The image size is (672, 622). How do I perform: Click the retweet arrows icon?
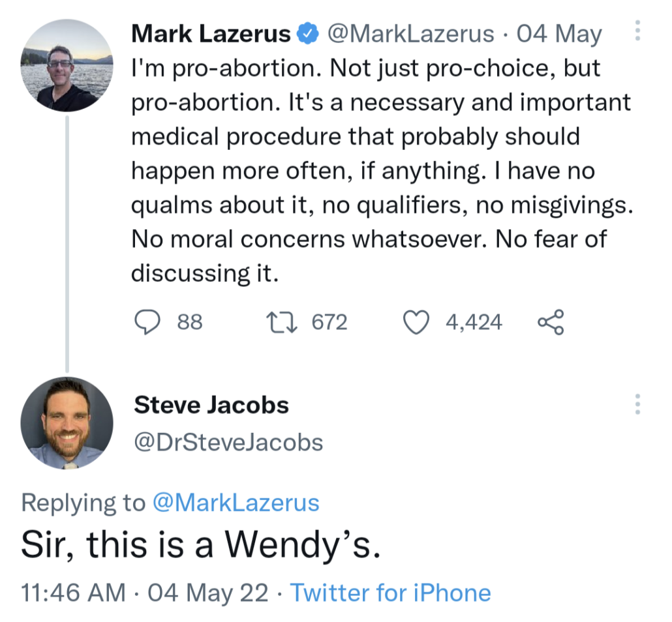(x=283, y=322)
